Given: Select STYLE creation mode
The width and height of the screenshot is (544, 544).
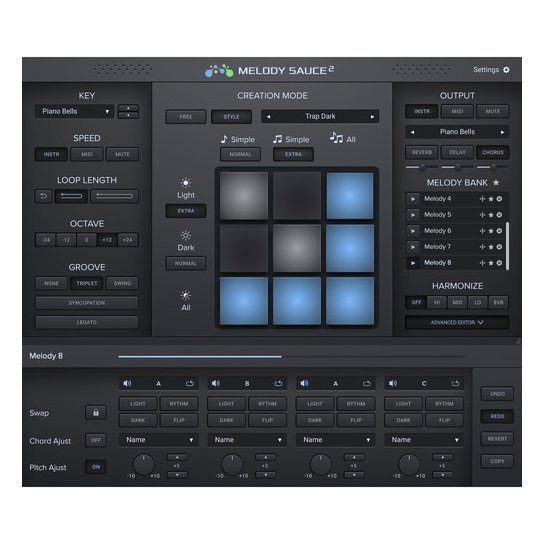Looking at the screenshot, I should point(231,117).
